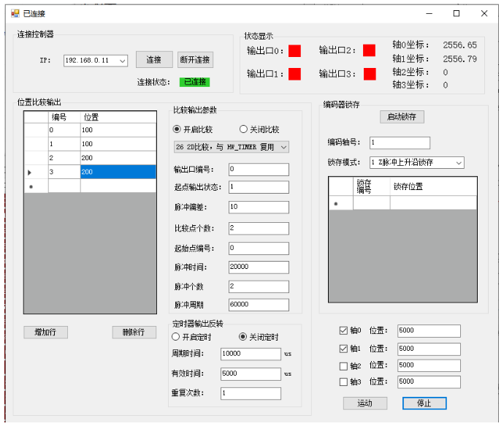Image resolution: width=504 pixels, height=429 pixels.
Task: Toggle the 轴1 checkbox
Action: (343, 349)
